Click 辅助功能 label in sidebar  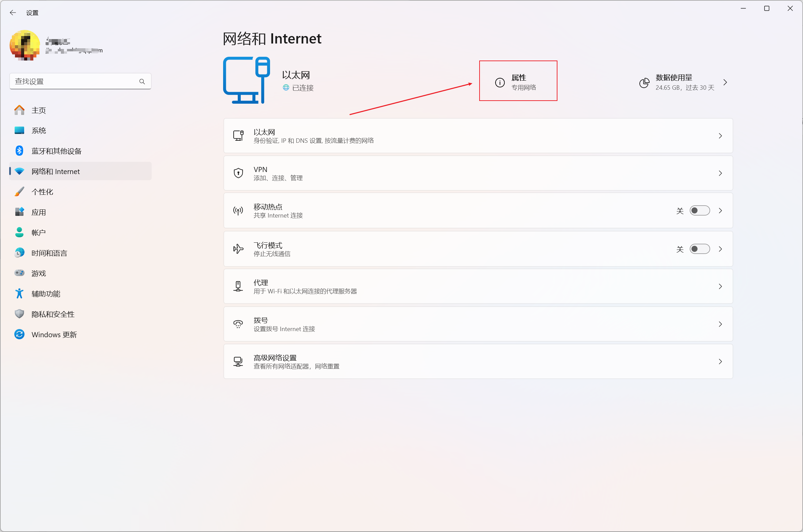click(46, 294)
